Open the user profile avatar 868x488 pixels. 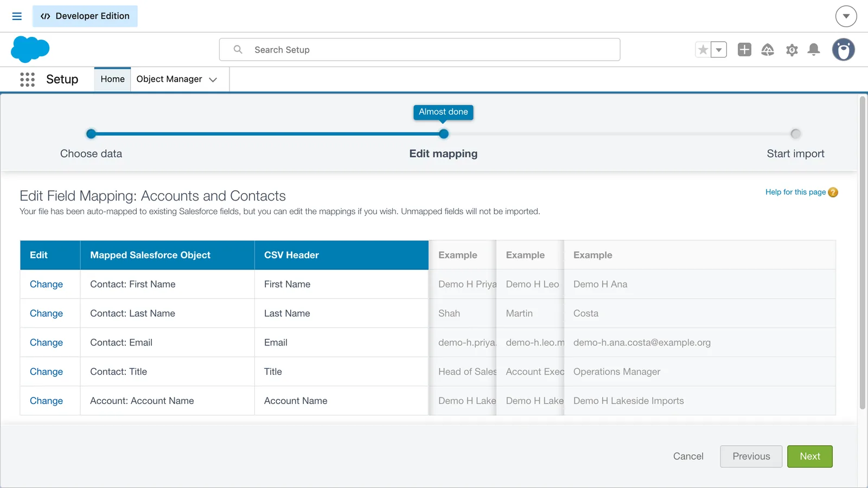click(x=844, y=50)
